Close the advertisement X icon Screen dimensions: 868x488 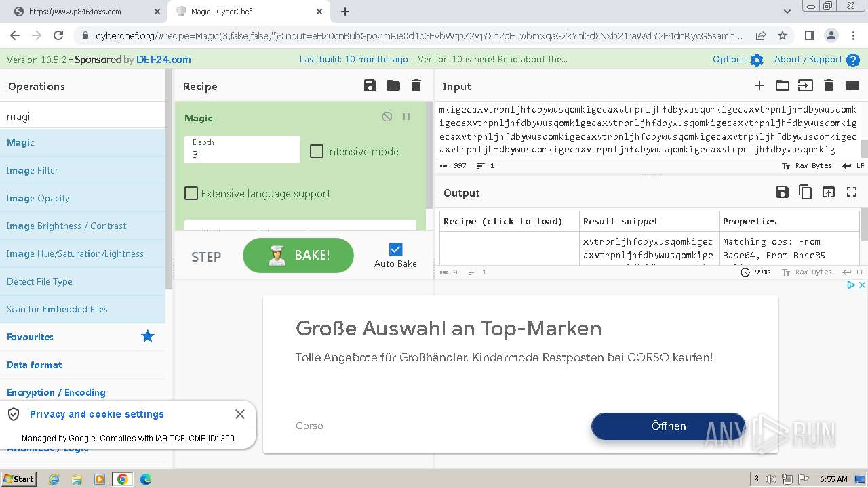[x=862, y=285]
